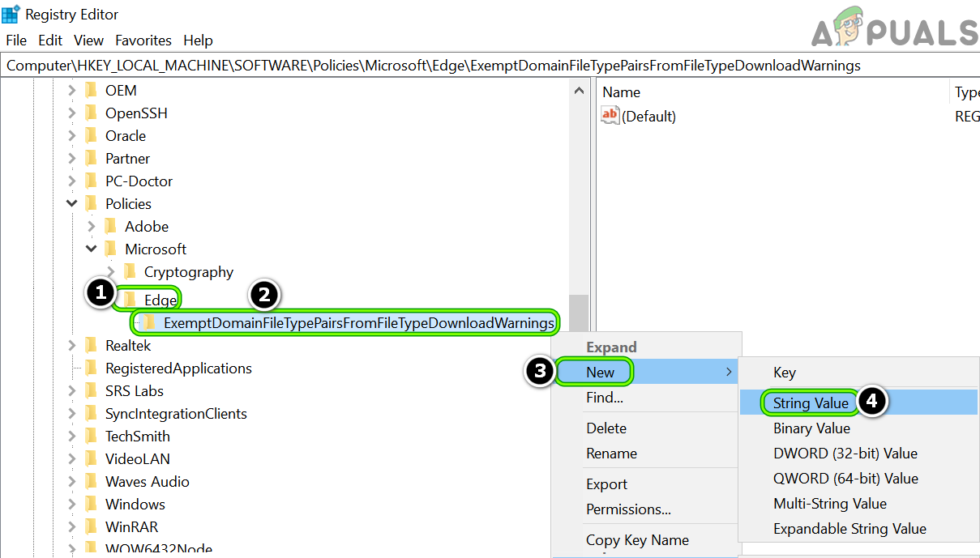The width and height of the screenshot is (980, 558).
Task: Click the Oracle folder icon
Action: pos(91,135)
